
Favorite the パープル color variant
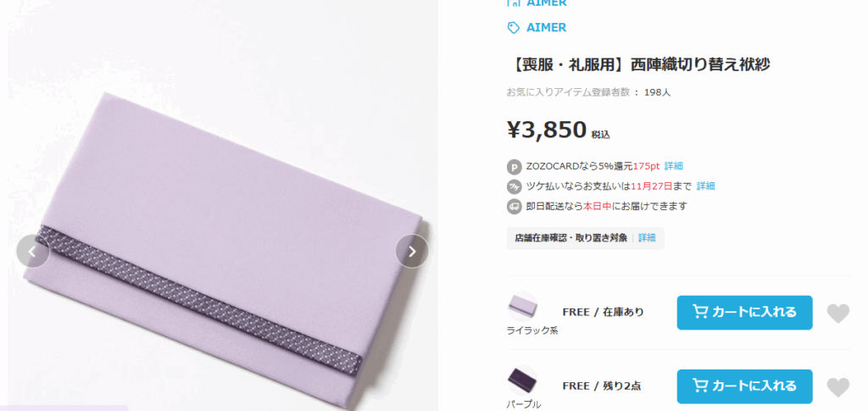[x=838, y=386]
